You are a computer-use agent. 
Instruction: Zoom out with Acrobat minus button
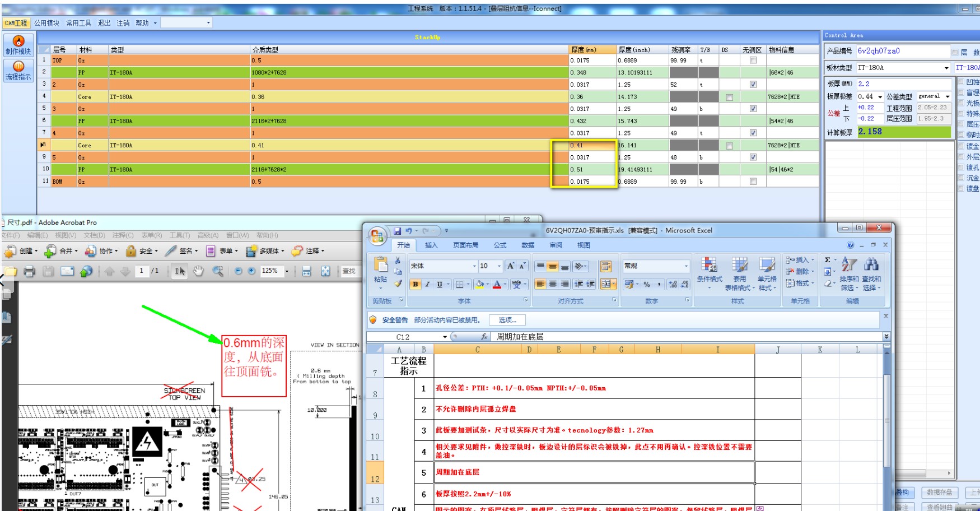tap(239, 271)
